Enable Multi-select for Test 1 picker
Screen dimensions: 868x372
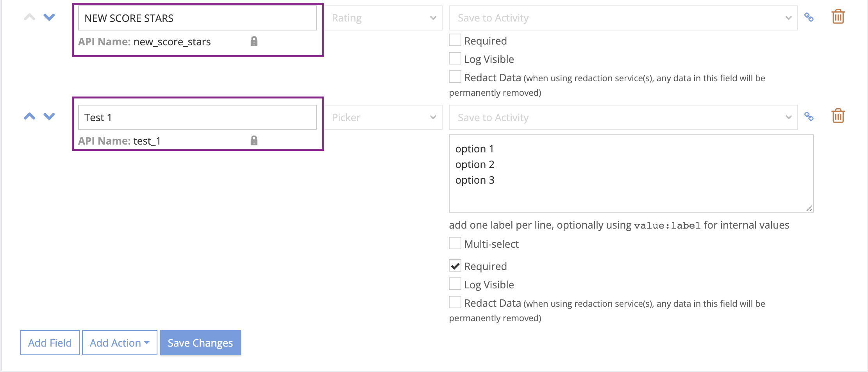(455, 243)
